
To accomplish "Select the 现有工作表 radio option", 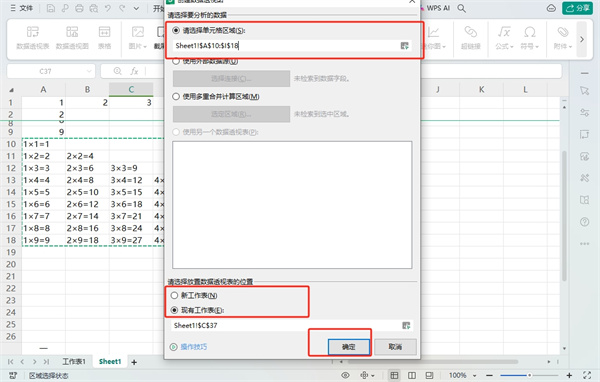I will click(x=174, y=310).
